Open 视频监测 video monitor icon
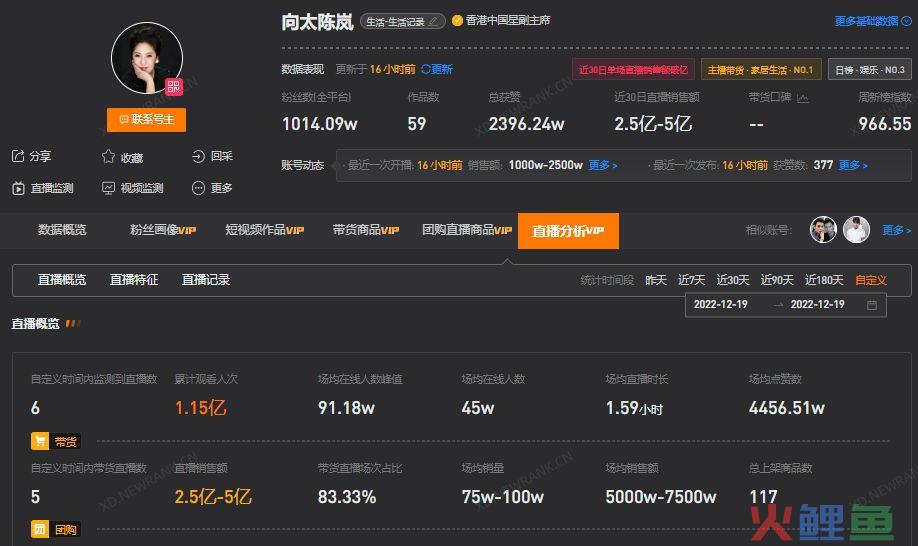The image size is (918, 546). 108,188
